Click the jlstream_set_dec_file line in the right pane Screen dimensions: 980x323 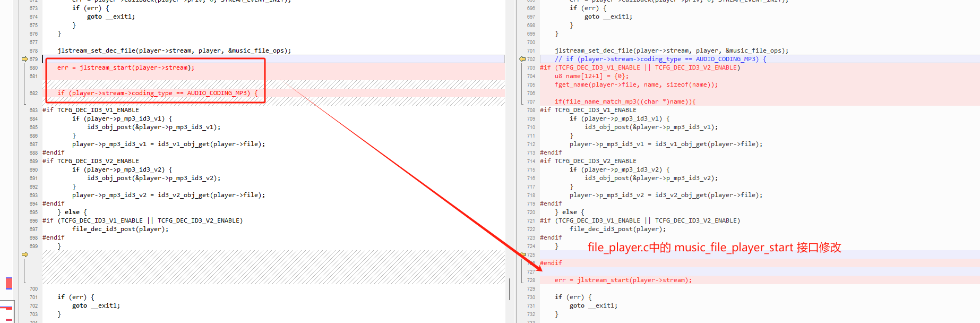point(672,50)
